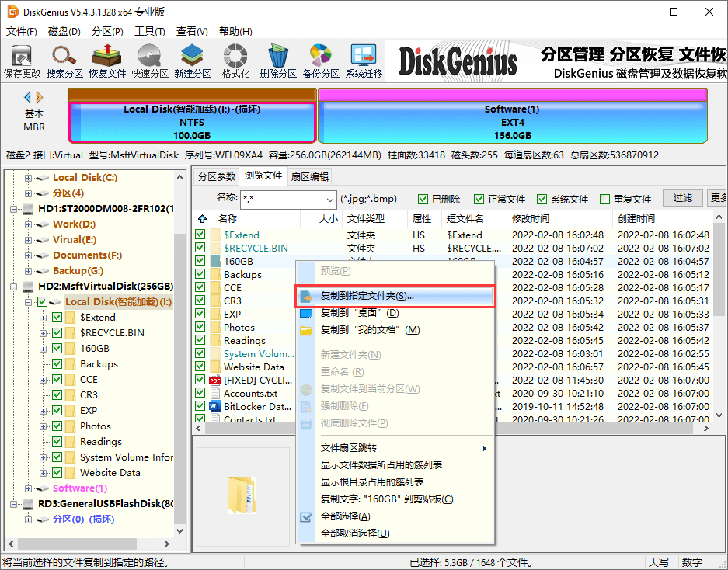
Task: Uncheck the $Extend row checkbox in file list
Action: [200, 235]
